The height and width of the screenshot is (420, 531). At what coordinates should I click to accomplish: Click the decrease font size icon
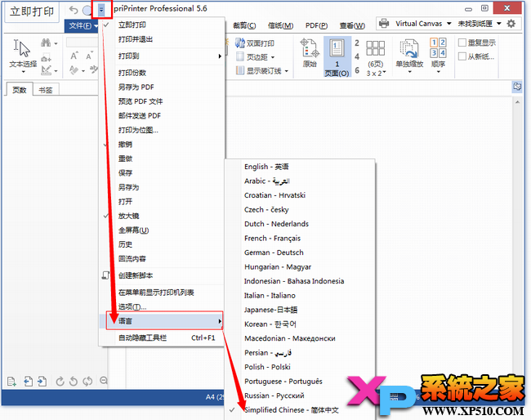point(89,56)
